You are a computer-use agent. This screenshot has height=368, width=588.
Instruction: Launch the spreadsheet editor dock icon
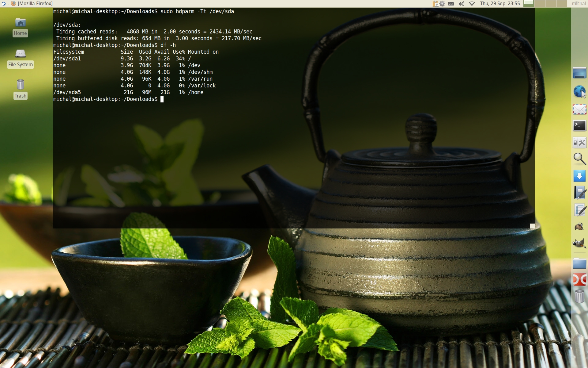[x=580, y=210]
